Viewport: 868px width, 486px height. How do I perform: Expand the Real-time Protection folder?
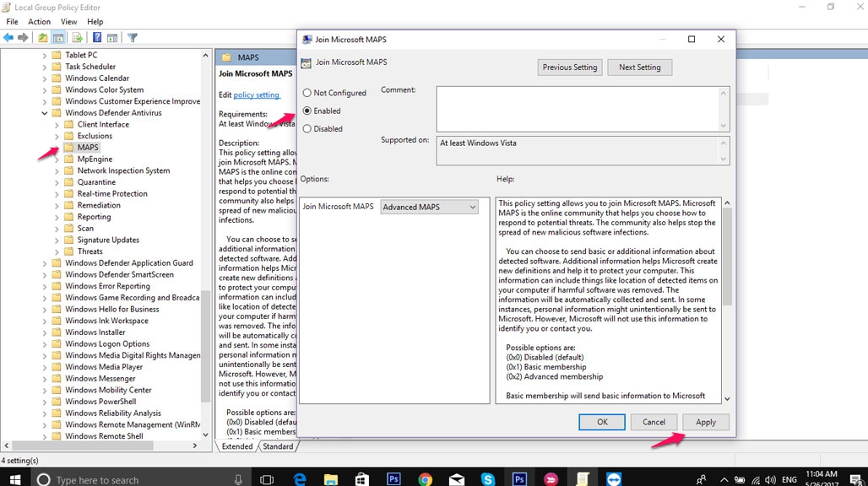57,194
